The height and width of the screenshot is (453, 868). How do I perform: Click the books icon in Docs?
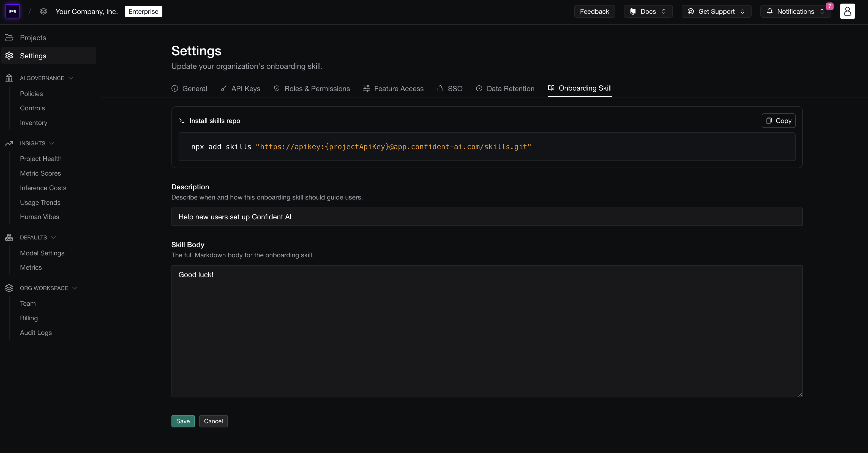(633, 12)
